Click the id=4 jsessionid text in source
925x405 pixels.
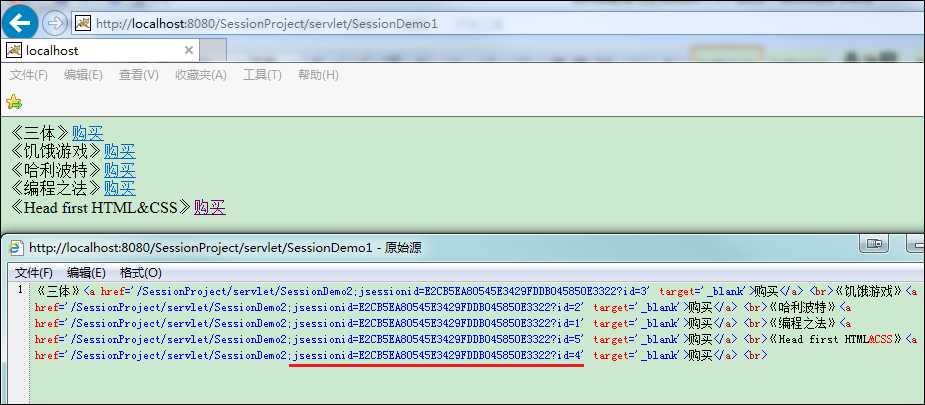tap(437, 355)
